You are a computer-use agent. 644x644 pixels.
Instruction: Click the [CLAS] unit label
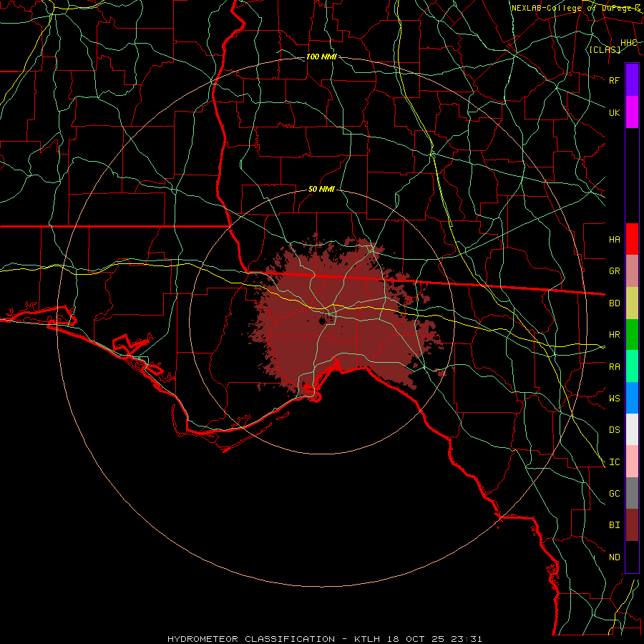coord(605,49)
